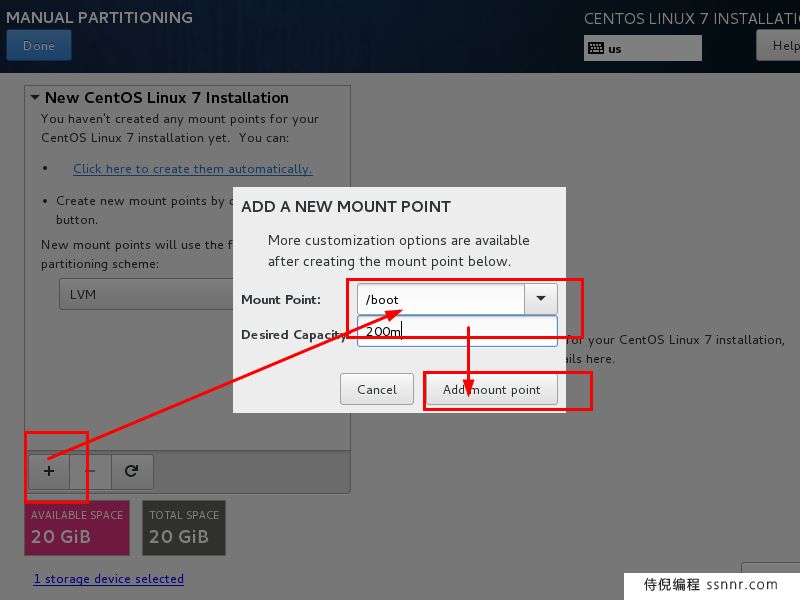
Task: Click the Mount Point: label
Action: tap(281, 299)
